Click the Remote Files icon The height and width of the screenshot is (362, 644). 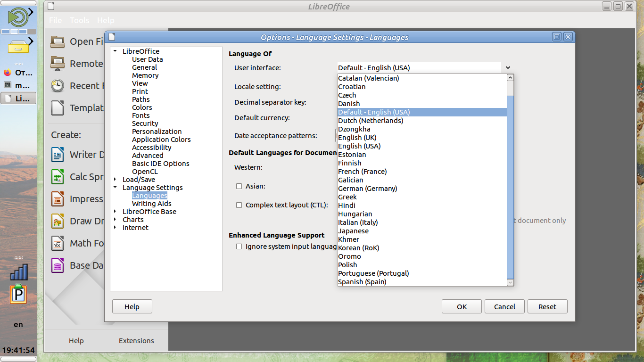pyautogui.click(x=58, y=64)
